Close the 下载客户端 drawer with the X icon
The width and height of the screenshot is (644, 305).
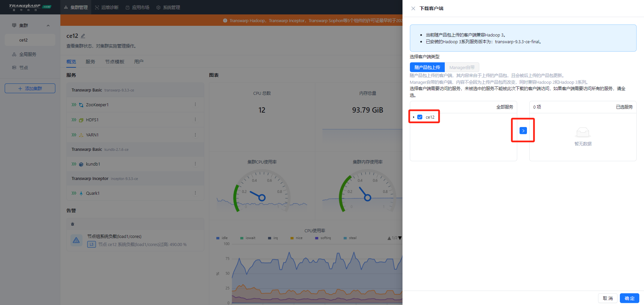tap(413, 8)
